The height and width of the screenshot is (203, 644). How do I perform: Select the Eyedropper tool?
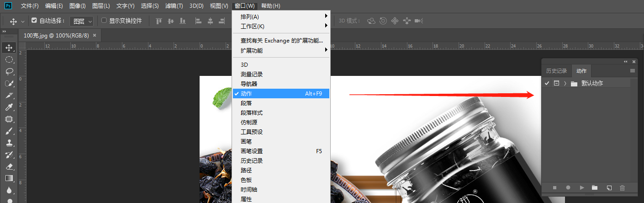click(9, 107)
